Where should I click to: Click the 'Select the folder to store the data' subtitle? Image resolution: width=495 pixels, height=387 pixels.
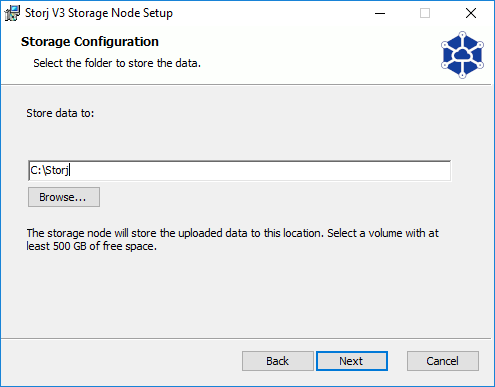[x=117, y=63]
